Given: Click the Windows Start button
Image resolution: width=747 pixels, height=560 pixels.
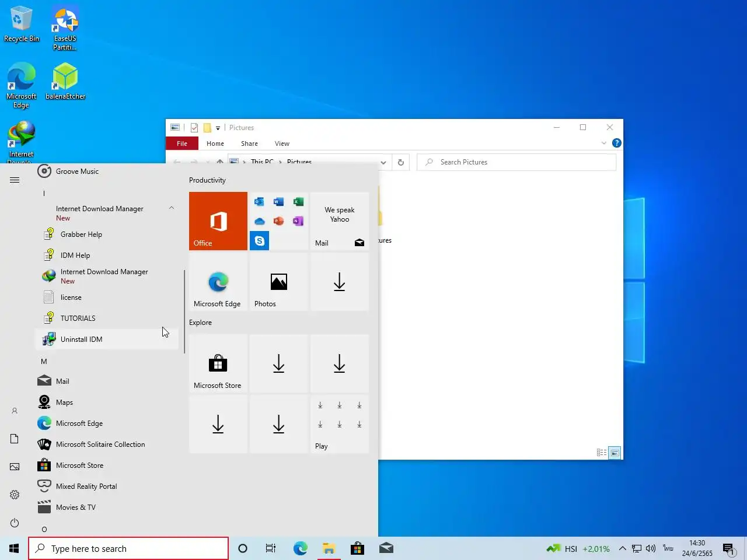Looking at the screenshot, I should point(14,548).
